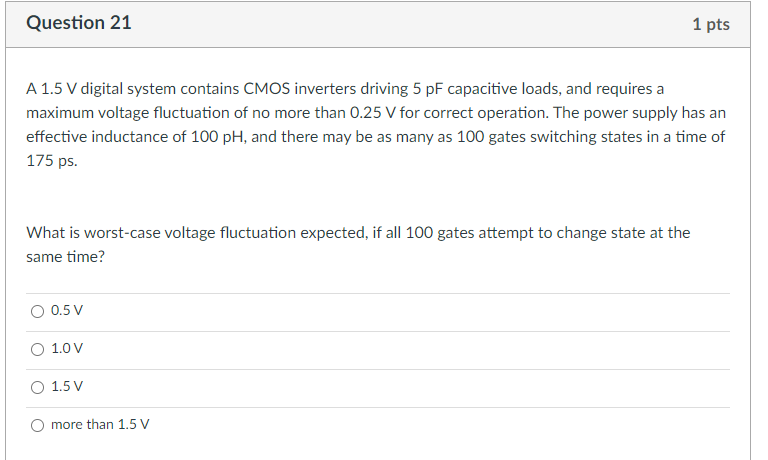The image size is (768, 460).
Task: Click the word 'CMOS' in the problem statement
Action: tap(266, 89)
